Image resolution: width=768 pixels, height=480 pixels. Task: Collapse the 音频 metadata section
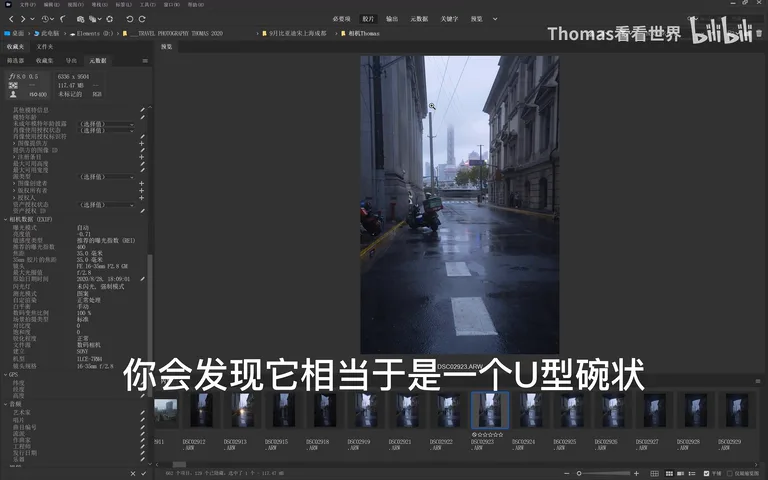coord(5,404)
